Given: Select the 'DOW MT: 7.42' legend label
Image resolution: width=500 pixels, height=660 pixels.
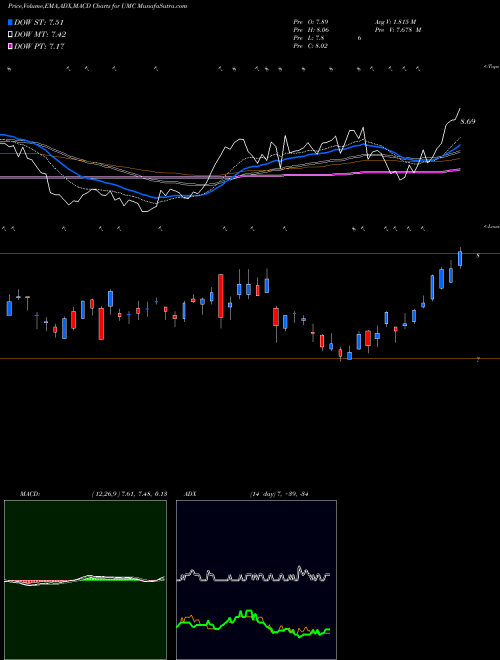Looking at the screenshot, I should coord(40,35).
